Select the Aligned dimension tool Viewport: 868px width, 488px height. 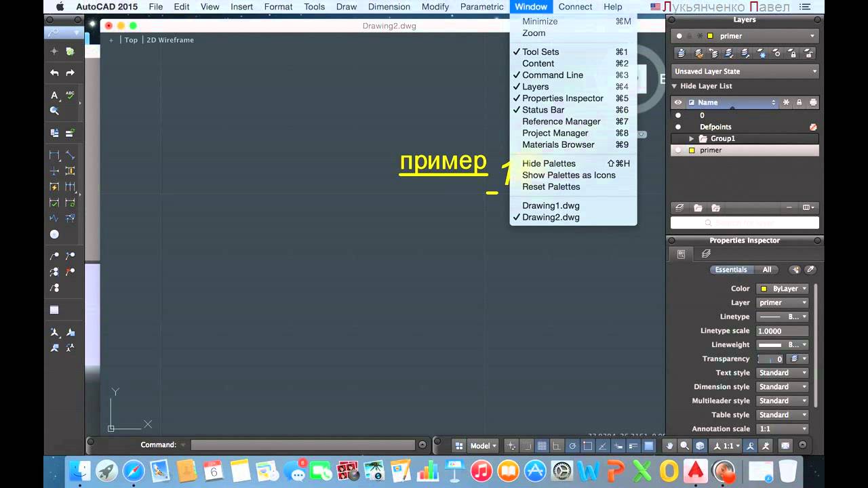coord(70,155)
